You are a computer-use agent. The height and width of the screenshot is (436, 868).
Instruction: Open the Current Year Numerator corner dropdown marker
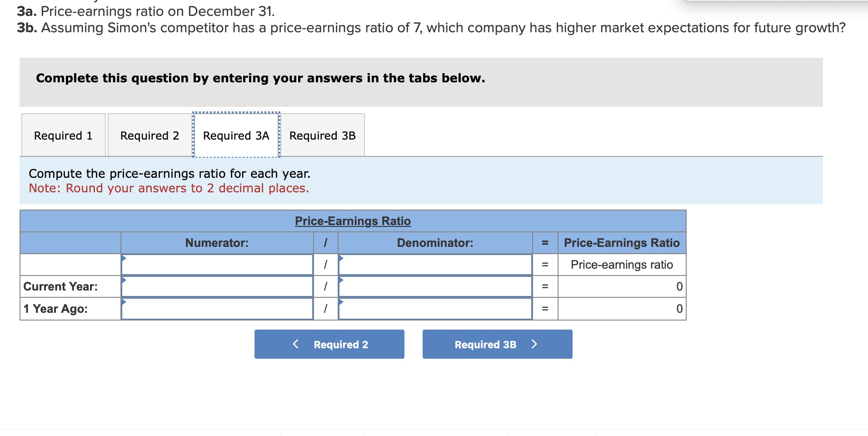[124, 279]
